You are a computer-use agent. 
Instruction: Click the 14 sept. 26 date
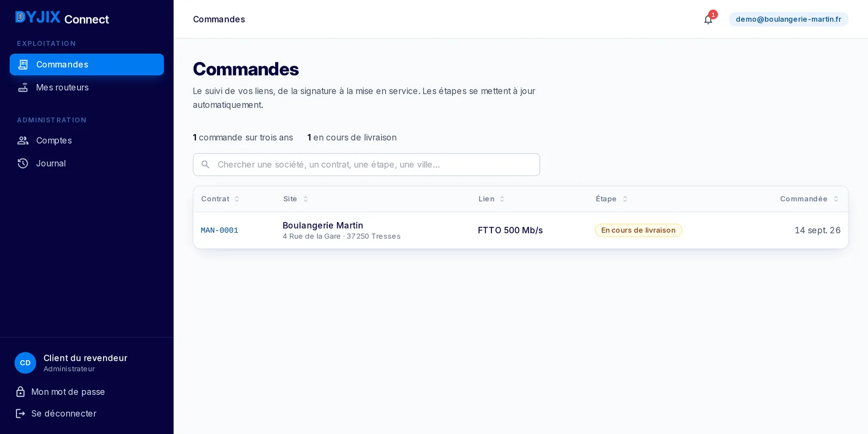click(818, 230)
